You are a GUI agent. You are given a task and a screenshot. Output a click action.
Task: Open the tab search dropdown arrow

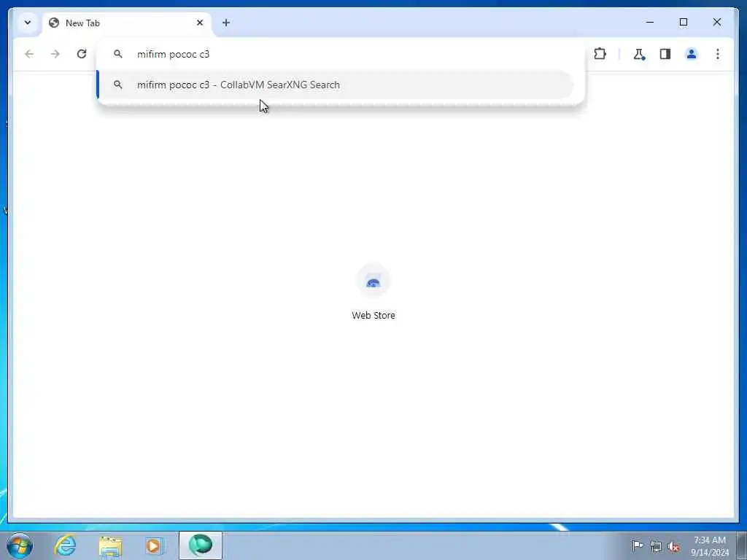28,23
